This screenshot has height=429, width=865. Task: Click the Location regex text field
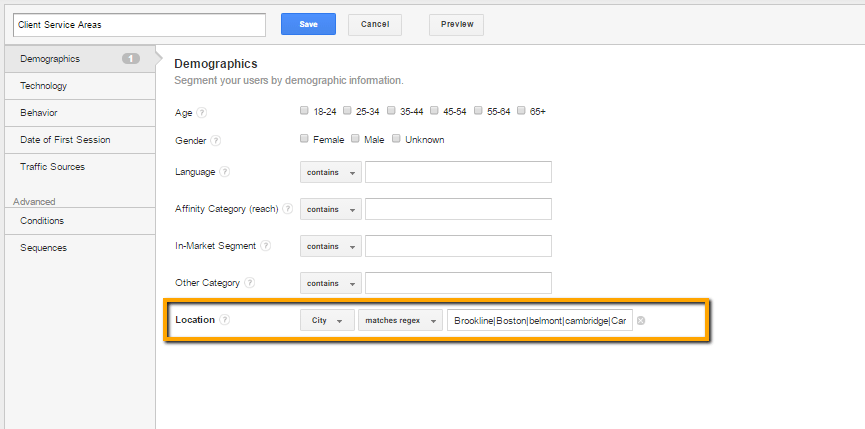coord(540,320)
